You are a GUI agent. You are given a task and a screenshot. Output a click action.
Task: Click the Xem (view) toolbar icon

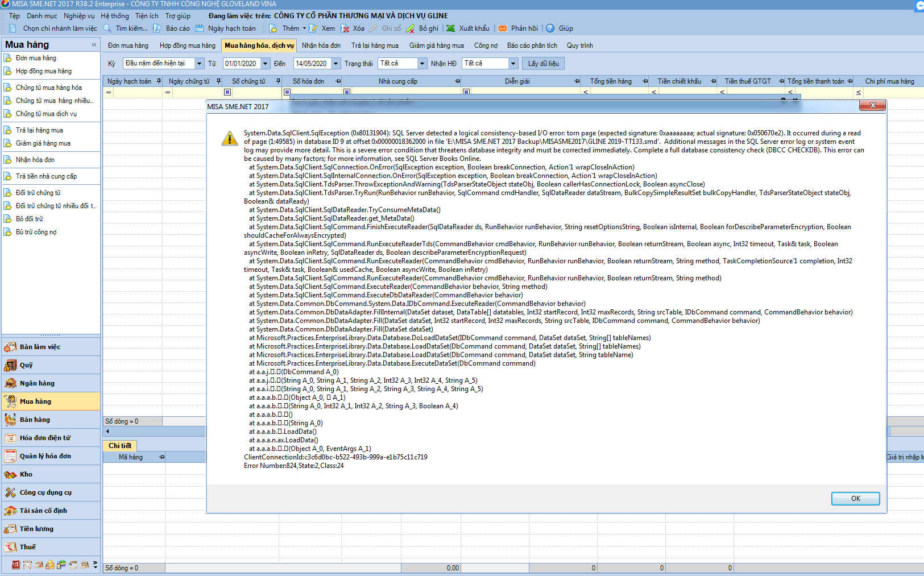click(313, 28)
